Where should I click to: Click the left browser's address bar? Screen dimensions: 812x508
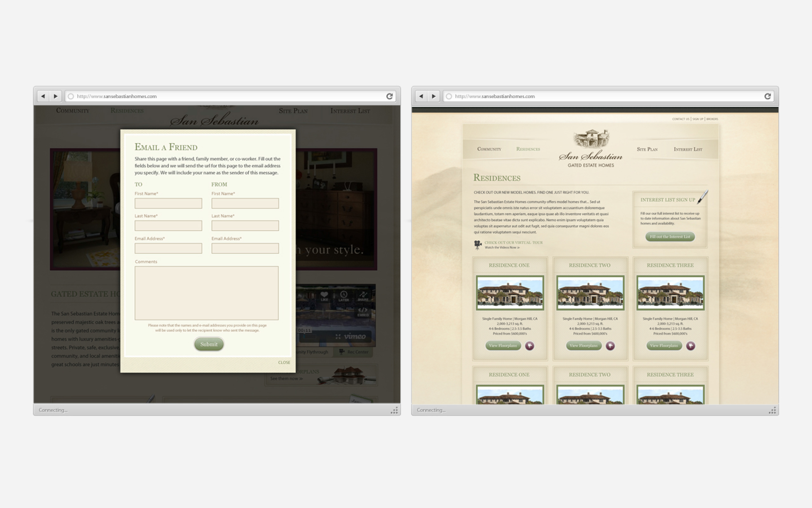click(x=230, y=97)
